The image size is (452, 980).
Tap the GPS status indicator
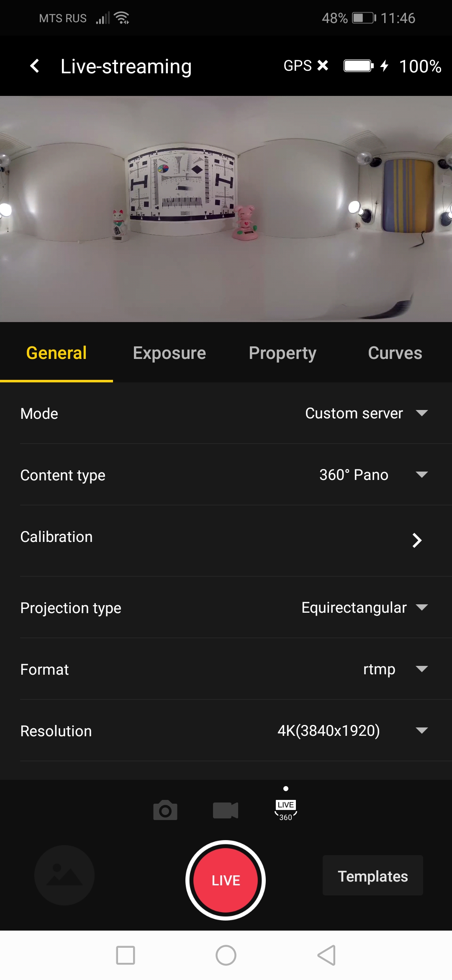click(306, 66)
